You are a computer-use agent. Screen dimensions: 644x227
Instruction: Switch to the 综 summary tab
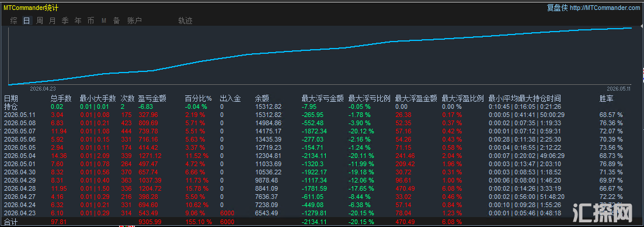point(13,20)
